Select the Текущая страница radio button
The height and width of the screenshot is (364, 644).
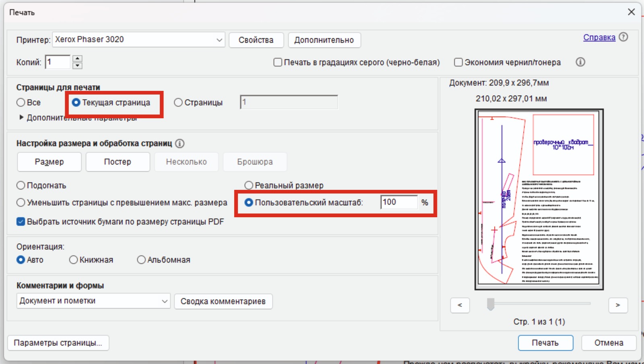(76, 103)
